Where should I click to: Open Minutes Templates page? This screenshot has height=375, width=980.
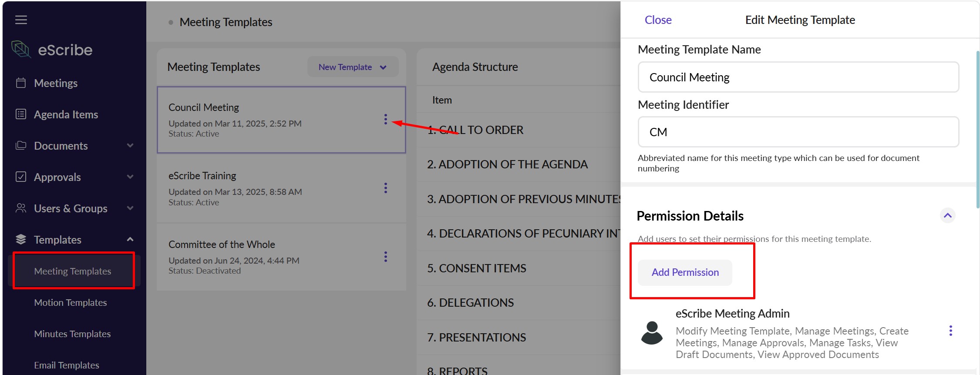tap(72, 334)
